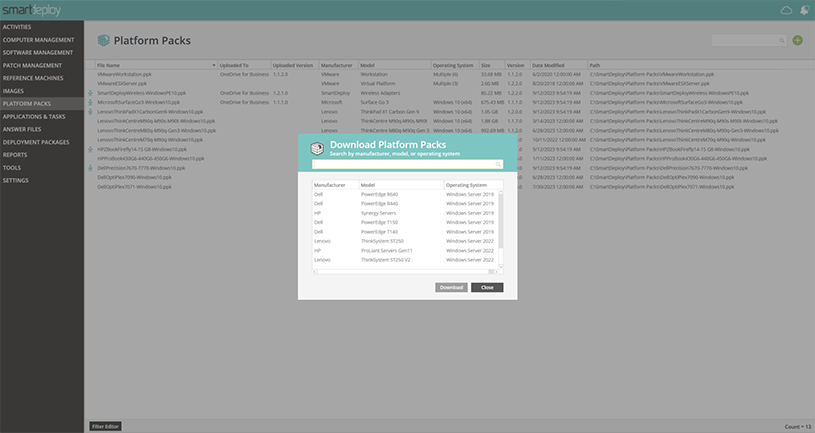Viewport: 815px width, 433px height.
Task: Click the Platform Packs page search box
Action: pyautogui.click(x=748, y=41)
